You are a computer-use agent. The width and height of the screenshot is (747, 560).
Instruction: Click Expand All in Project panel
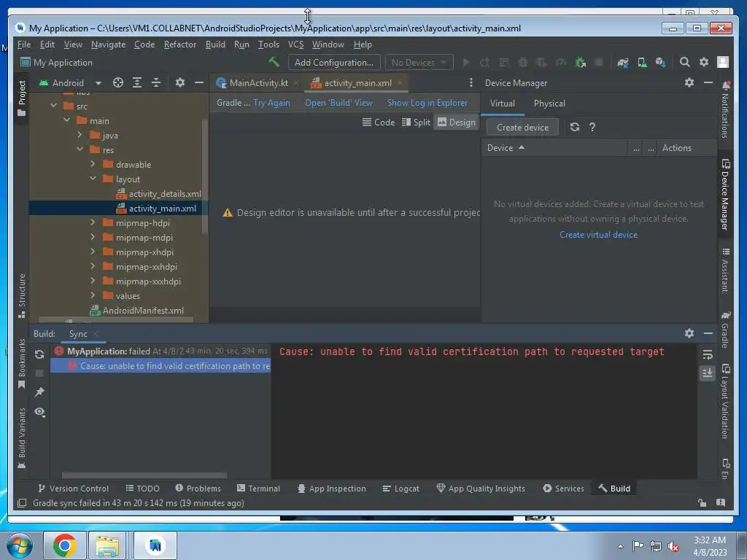[137, 82]
